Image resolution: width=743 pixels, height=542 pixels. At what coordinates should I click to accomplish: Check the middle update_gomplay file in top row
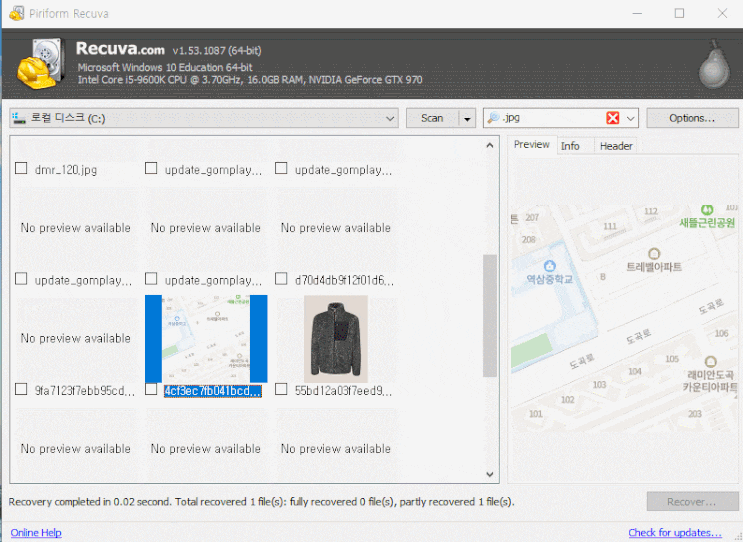pyautogui.click(x=151, y=168)
